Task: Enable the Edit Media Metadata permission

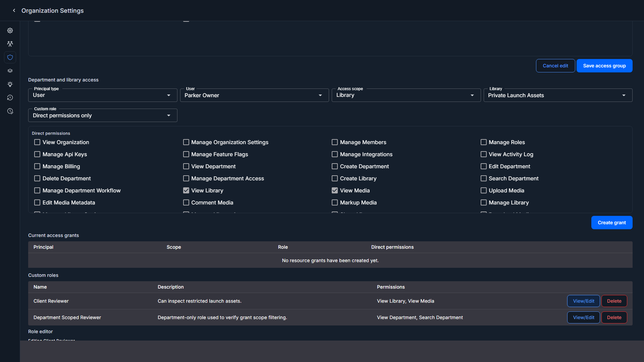Action: coord(37,202)
